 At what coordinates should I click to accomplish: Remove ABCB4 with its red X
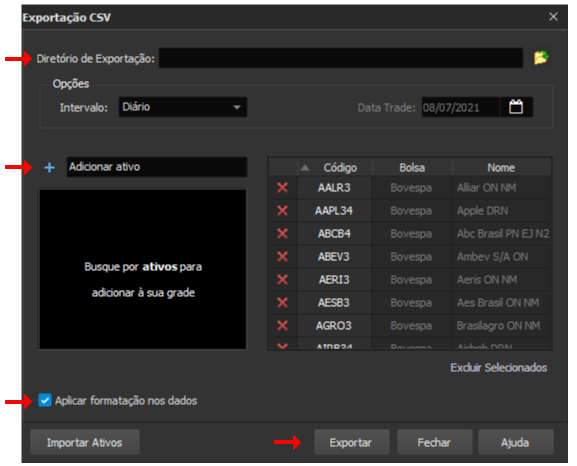(x=282, y=233)
